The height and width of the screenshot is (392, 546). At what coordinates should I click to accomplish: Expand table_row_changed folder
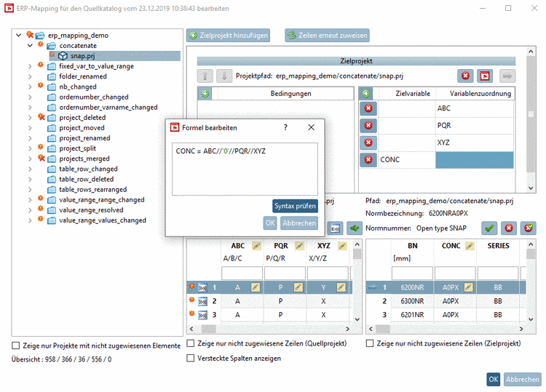[30, 169]
